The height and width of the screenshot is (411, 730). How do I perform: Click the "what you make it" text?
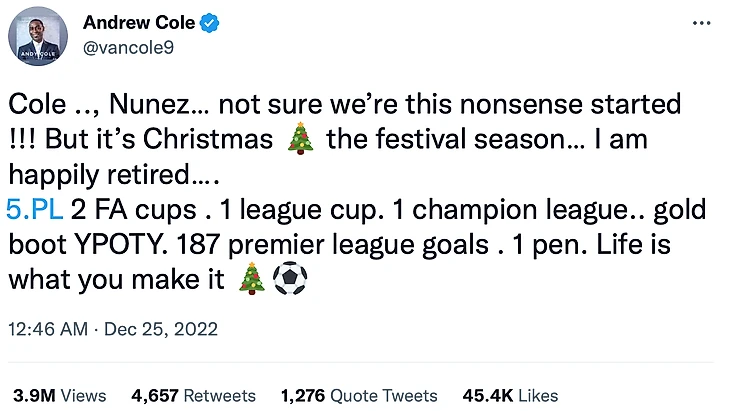(115, 279)
